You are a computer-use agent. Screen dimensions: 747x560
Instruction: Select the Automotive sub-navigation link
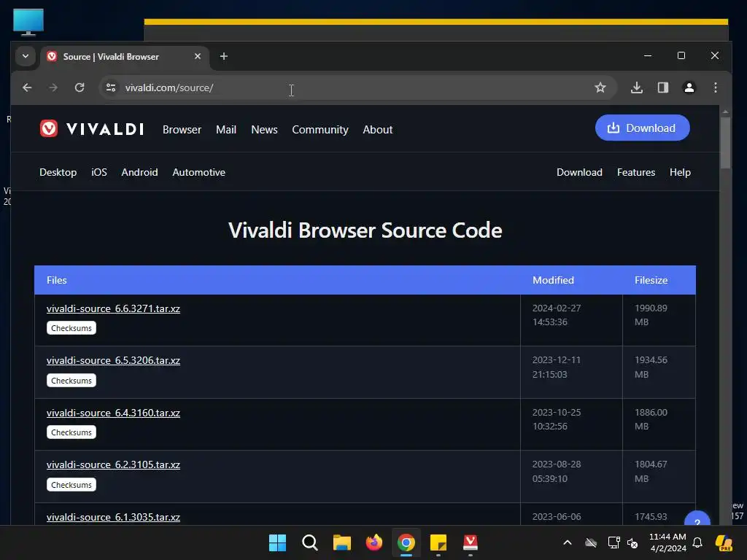(198, 172)
